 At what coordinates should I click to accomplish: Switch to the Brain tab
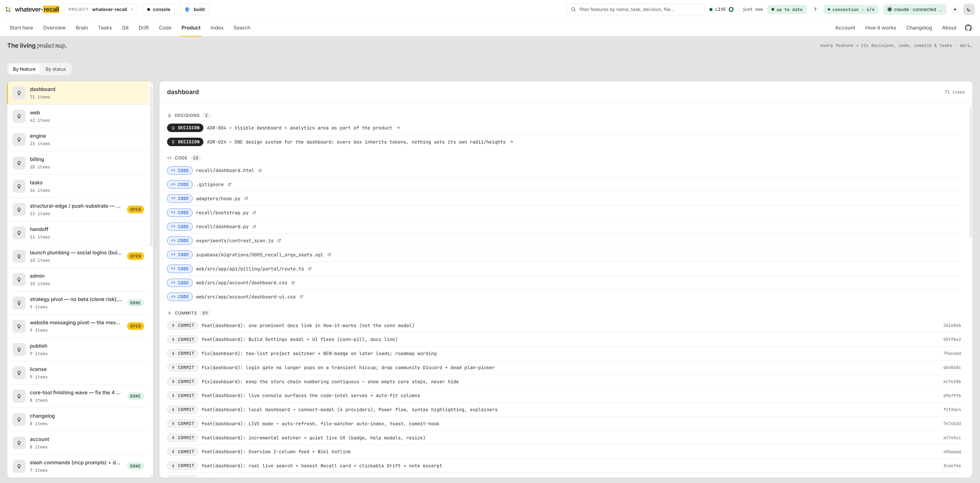coord(82,28)
